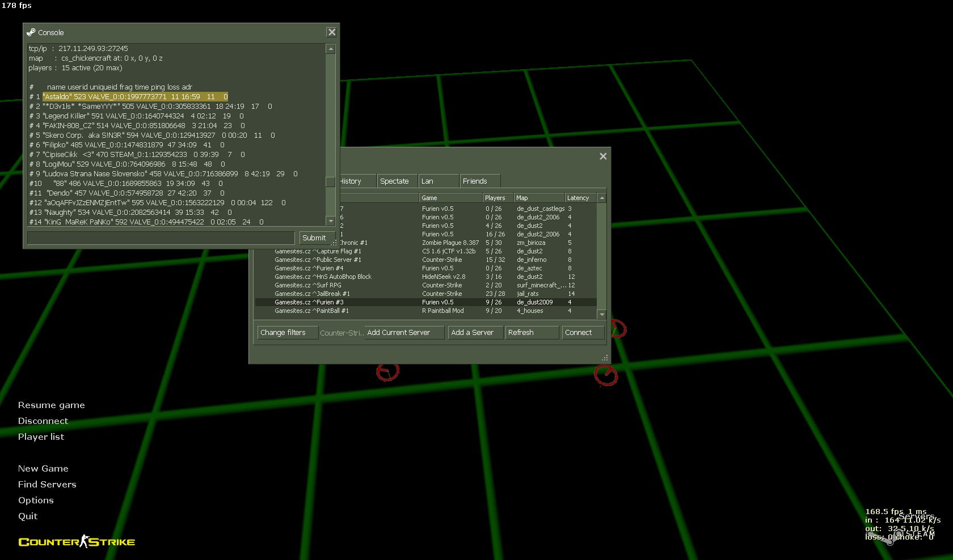Click the Console command input field
Viewport: 953px width, 560px height.
(161, 238)
